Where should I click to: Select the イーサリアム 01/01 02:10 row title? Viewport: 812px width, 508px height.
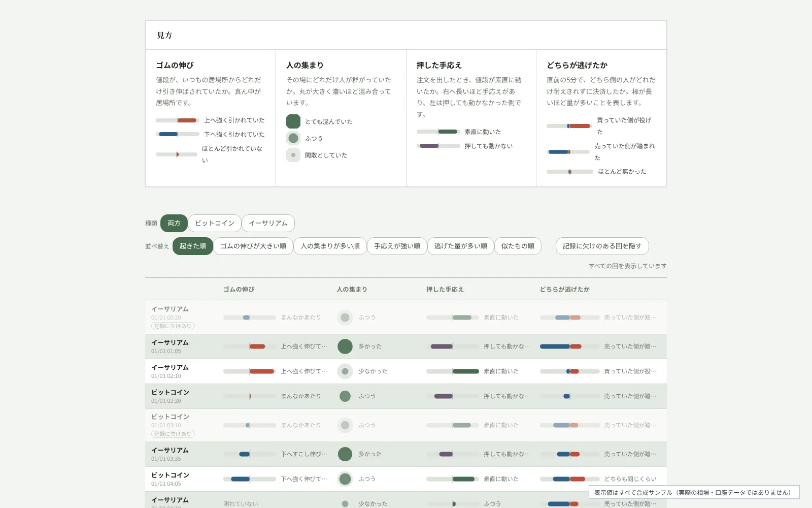coord(170,367)
